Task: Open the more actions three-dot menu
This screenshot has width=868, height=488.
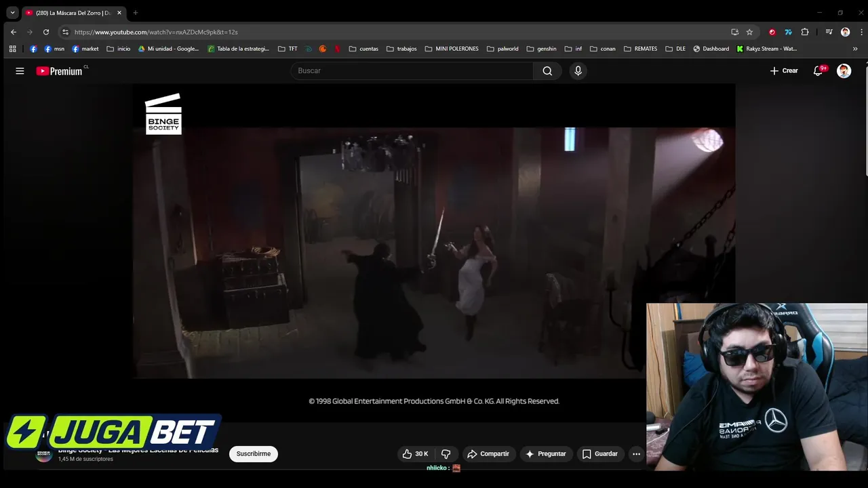Action: 636,453
